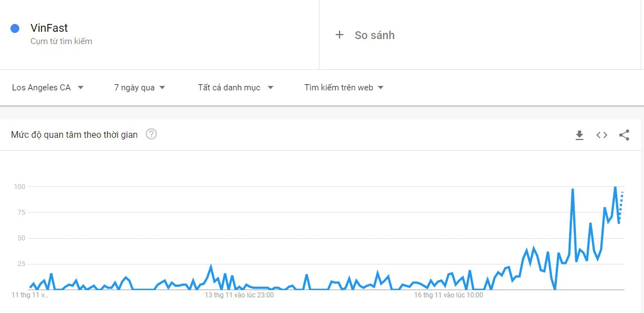Click the 11 thg 11 axis label
The width and height of the screenshot is (644, 313).
pyautogui.click(x=30, y=295)
